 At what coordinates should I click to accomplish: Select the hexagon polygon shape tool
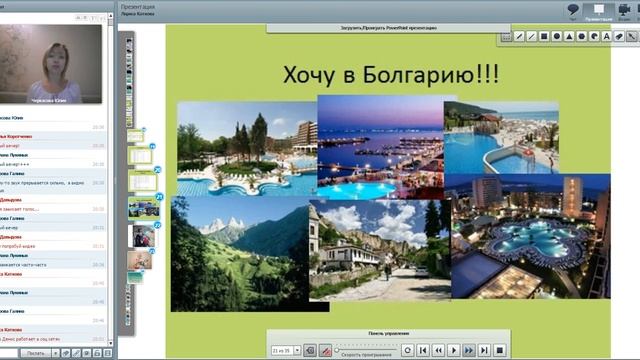click(x=582, y=37)
